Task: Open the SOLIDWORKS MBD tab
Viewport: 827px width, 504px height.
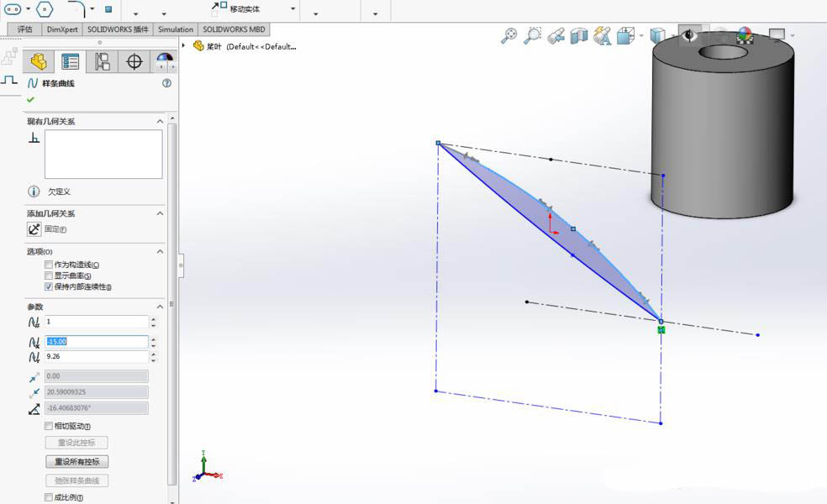Action: 234,29
